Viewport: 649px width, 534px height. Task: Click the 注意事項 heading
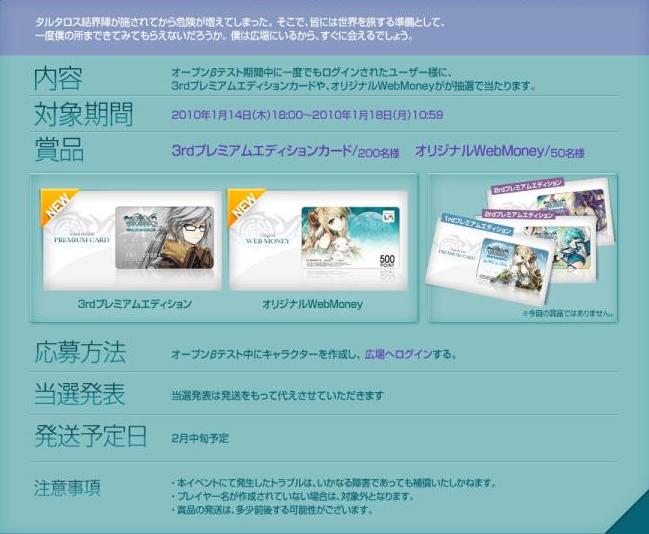[x=67, y=488]
